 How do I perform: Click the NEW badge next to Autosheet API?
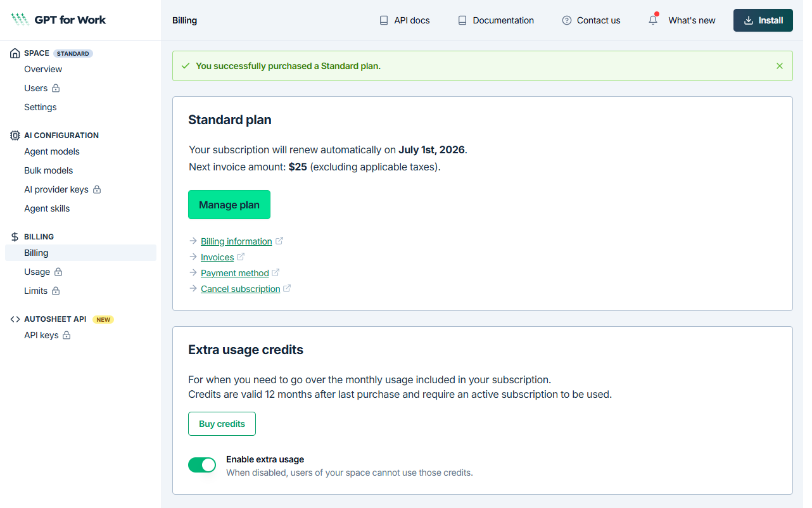[103, 320]
